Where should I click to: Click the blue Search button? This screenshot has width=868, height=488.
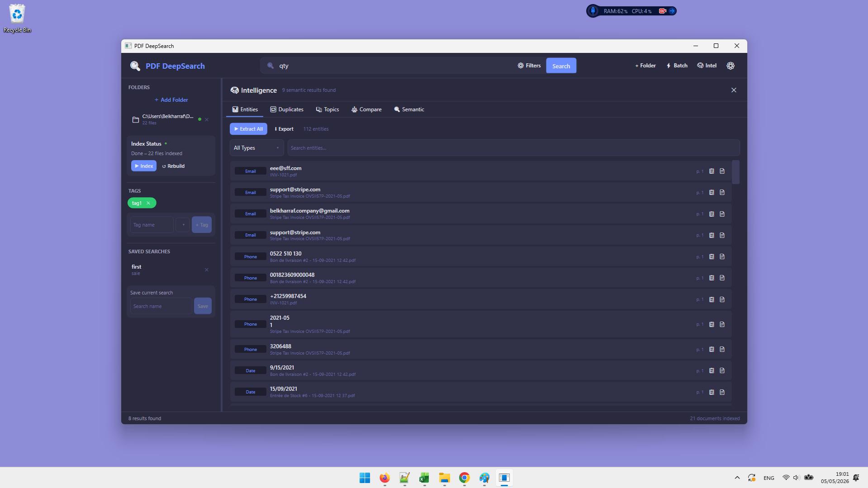point(561,66)
